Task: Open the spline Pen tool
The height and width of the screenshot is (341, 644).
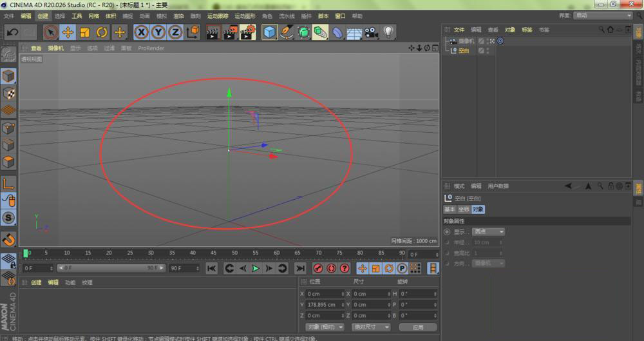Action: tap(287, 32)
